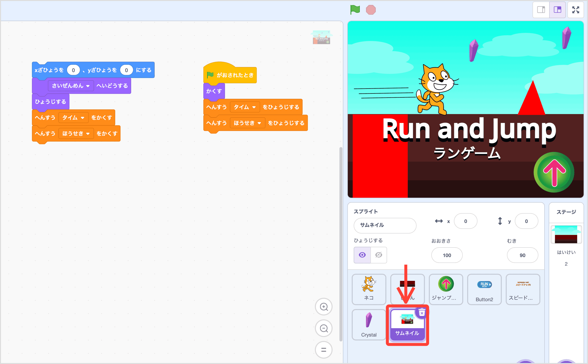The height and width of the screenshot is (364, 588).
Task: Click the sprite y position field
Action: pos(526,221)
